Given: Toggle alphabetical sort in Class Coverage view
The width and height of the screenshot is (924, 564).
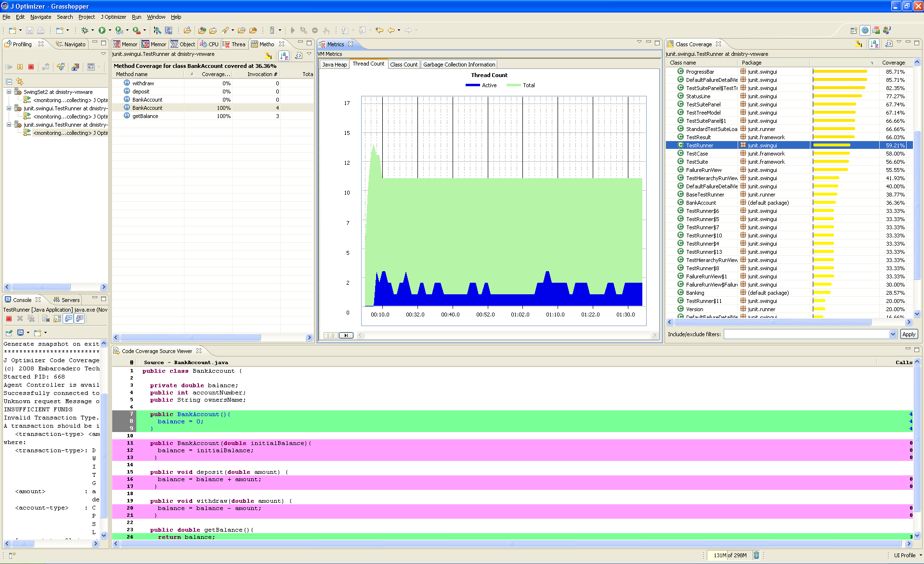Looking at the screenshot, I should (874, 44).
